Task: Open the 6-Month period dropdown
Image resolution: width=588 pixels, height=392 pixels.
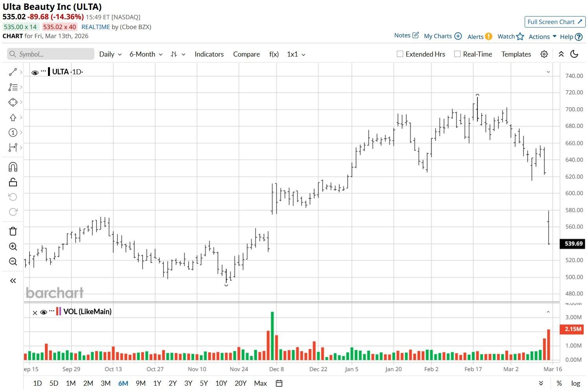Action: [x=146, y=54]
